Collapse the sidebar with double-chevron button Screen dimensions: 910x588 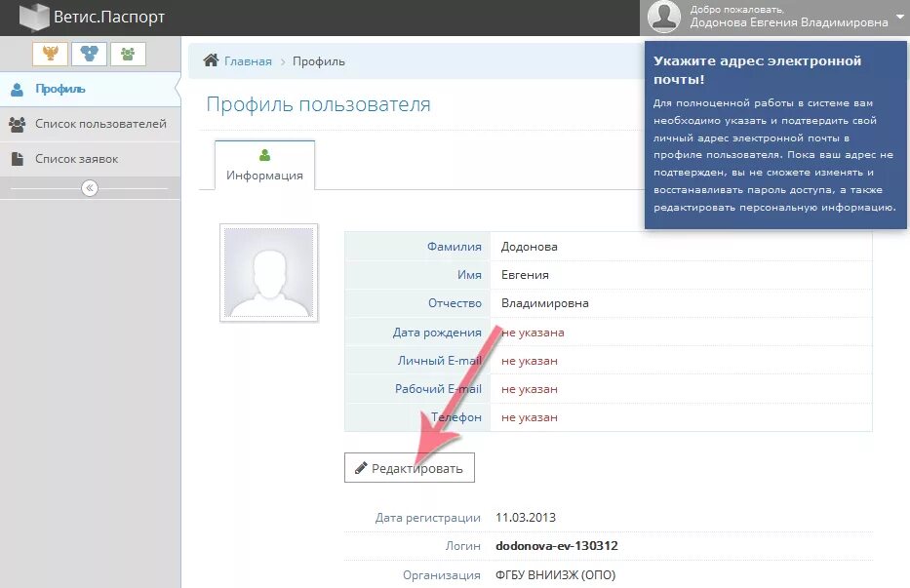tap(90, 188)
